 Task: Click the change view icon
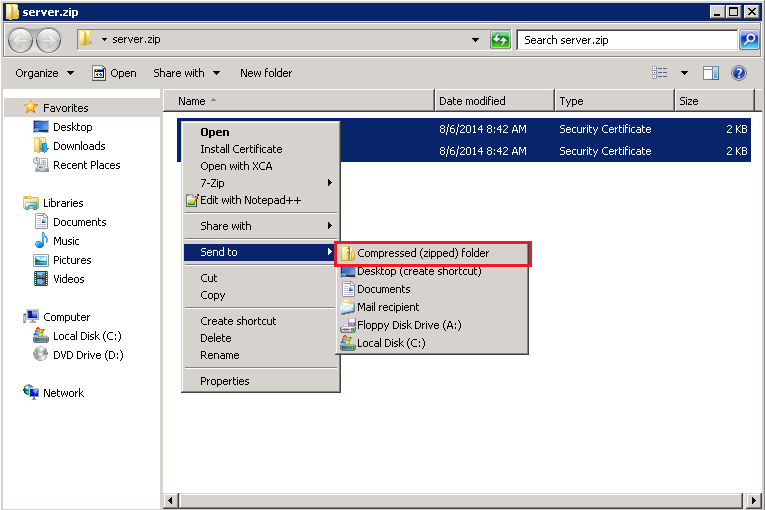click(x=660, y=73)
